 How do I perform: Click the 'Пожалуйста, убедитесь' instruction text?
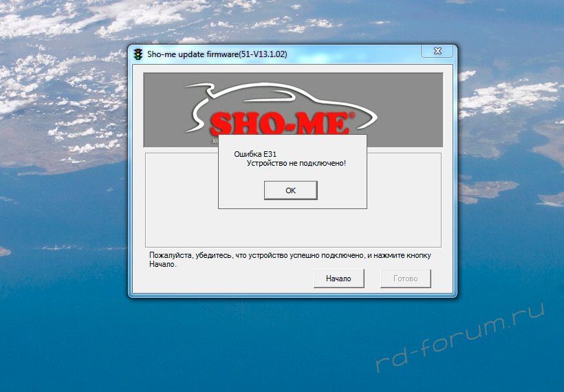[290, 260]
